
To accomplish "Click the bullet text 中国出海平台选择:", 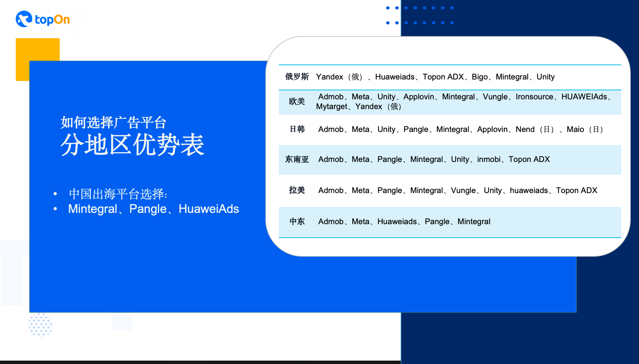I will point(118,194).
